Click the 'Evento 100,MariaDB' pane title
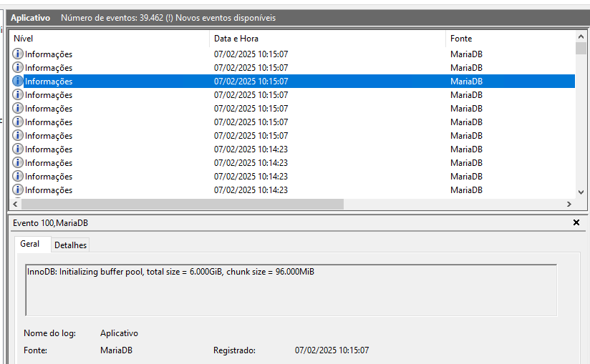The height and width of the screenshot is (364, 590). click(50, 222)
